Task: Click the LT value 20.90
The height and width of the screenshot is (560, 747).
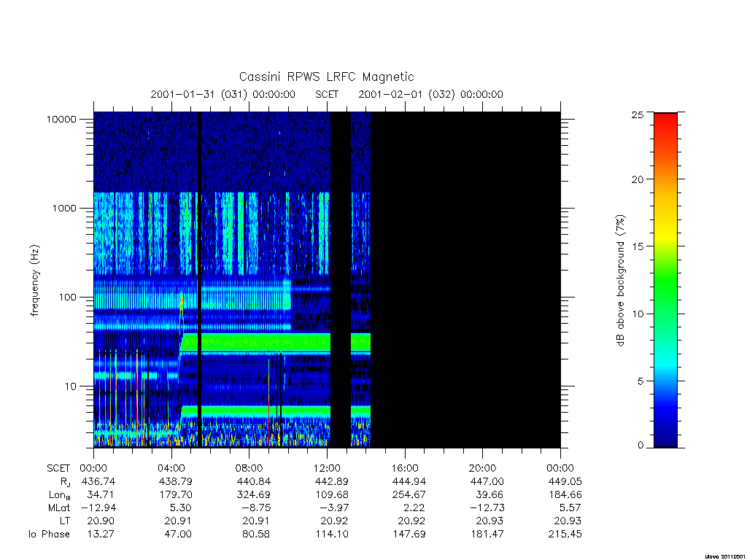Action: tap(101, 521)
